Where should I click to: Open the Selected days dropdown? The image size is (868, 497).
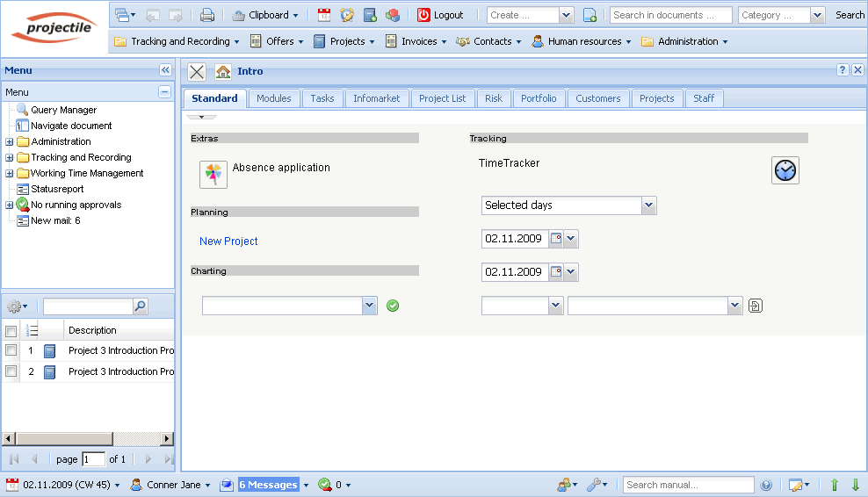point(648,205)
